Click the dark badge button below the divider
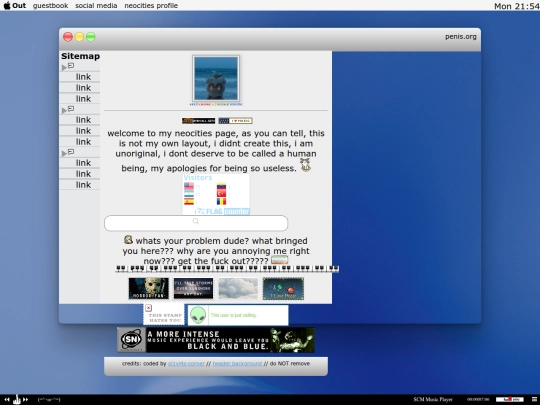Image resolution: width=540 pixels, height=405 pixels. tap(199, 121)
